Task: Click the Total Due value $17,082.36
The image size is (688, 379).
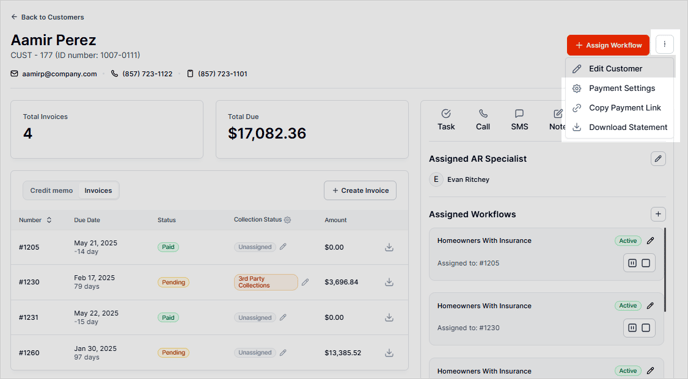Action: 267,133
